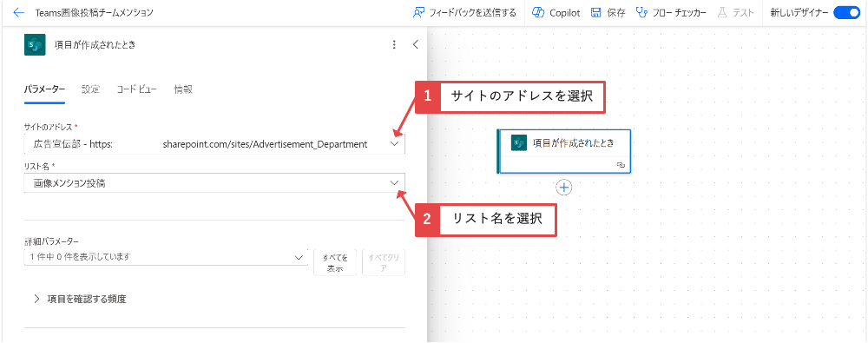Viewport: 868px width, 343px height.
Task: Click the back arrow next to flow title
Action: (x=18, y=13)
